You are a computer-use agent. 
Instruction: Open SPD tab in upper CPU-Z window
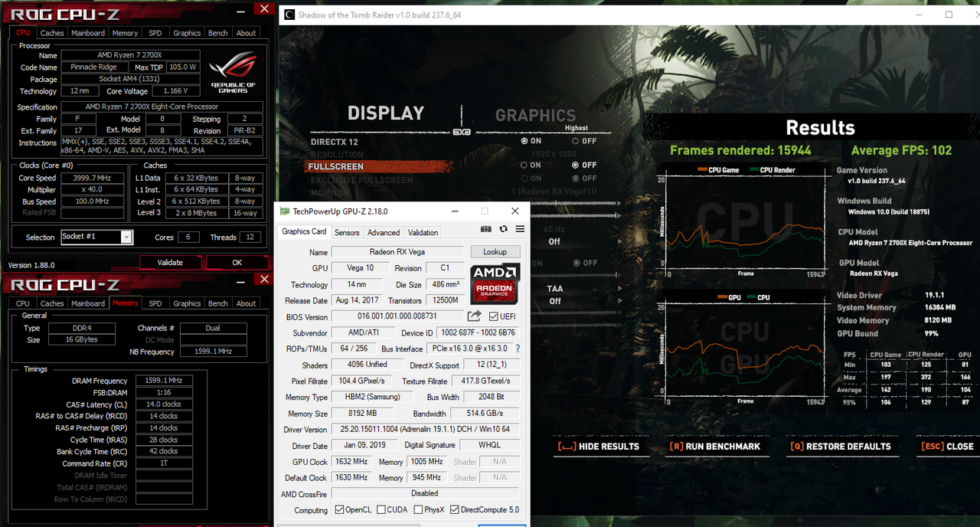155,33
